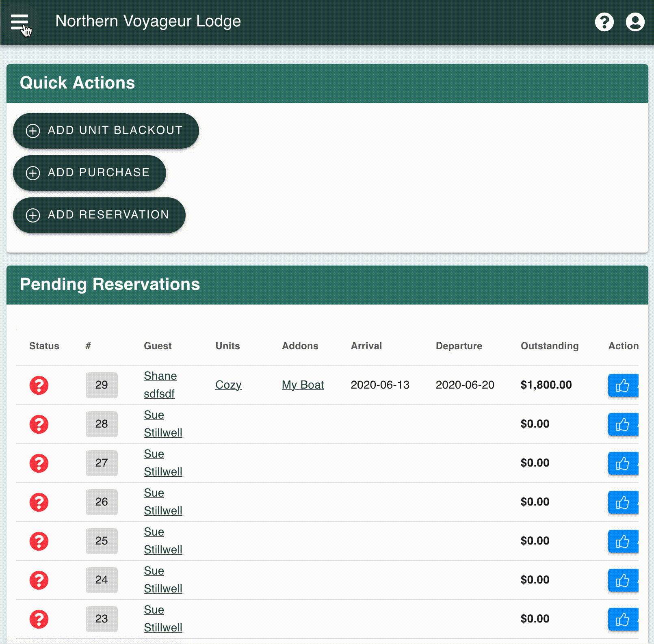Open reservation number 27 badge

pyautogui.click(x=102, y=463)
